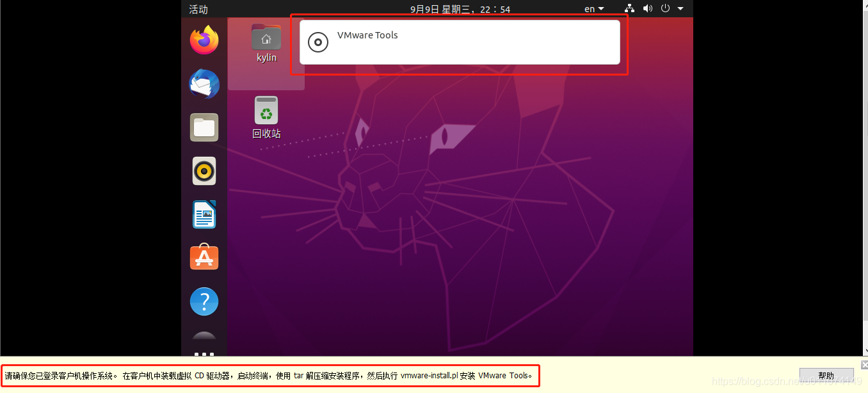
Task: Expand the system menu arrow
Action: (680, 9)
